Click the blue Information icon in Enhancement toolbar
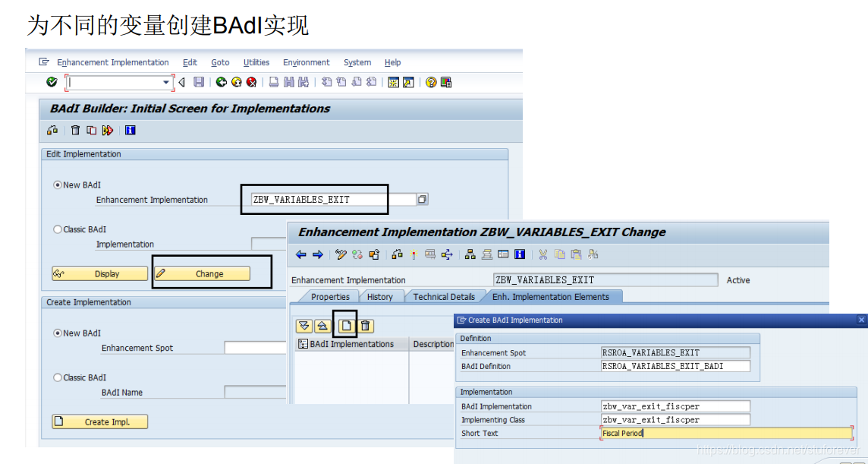 pyautogui.click(x=519, y=254)
